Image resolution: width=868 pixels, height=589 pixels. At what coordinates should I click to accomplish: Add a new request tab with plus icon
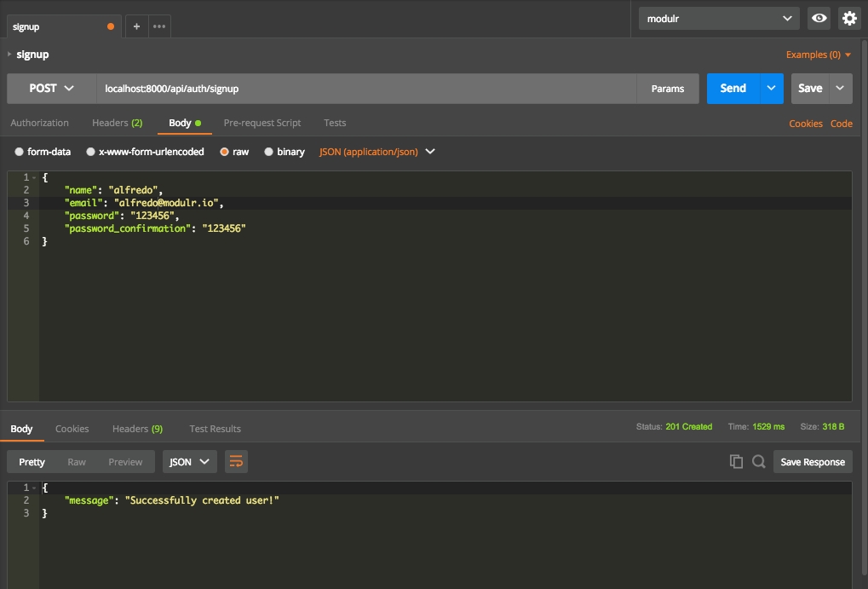point(136,26)
